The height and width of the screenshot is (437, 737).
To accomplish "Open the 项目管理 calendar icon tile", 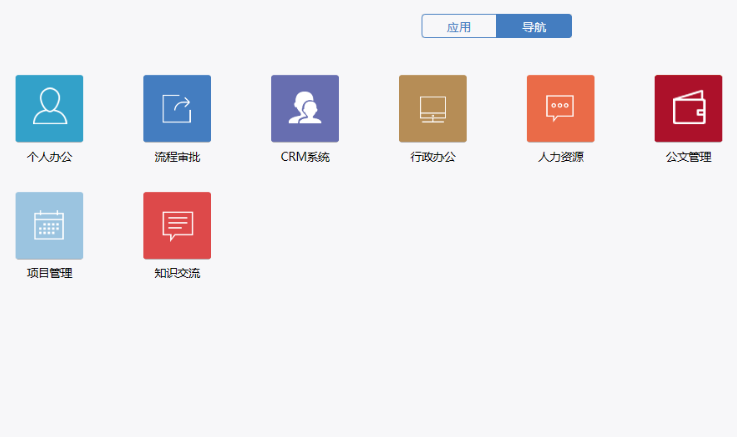I will [x=49, y=225].
